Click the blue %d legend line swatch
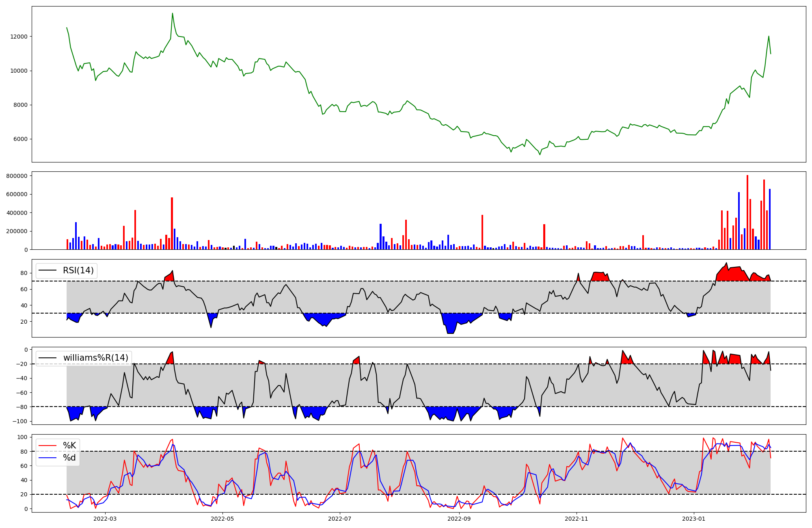The width and height of the screenshot is (812, 528). [x=48, y=458]
